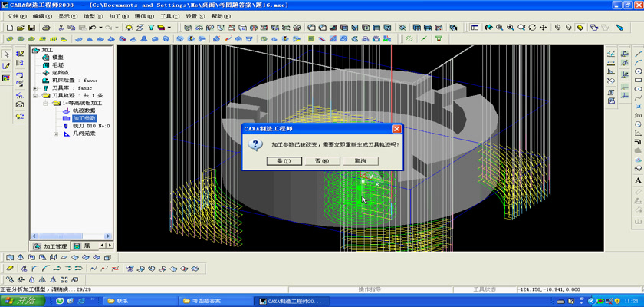Open the layer color stack dropdown arrow
Viewport: 644px width, 307px height.
169,28
